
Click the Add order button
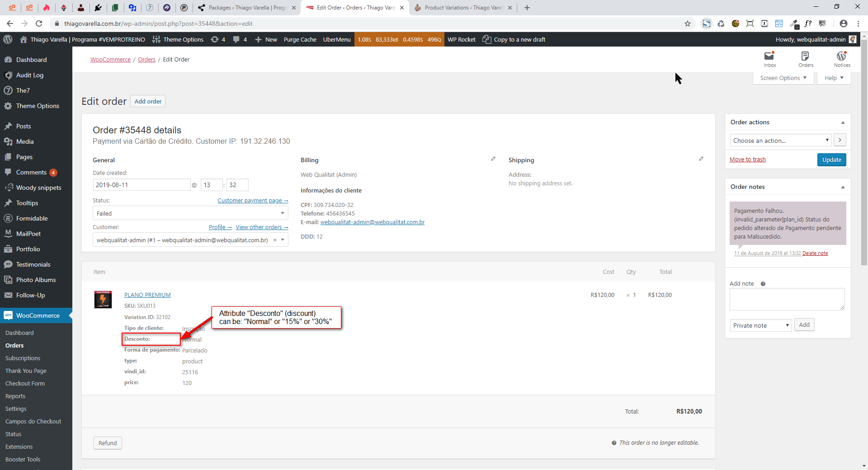[148, 101]
